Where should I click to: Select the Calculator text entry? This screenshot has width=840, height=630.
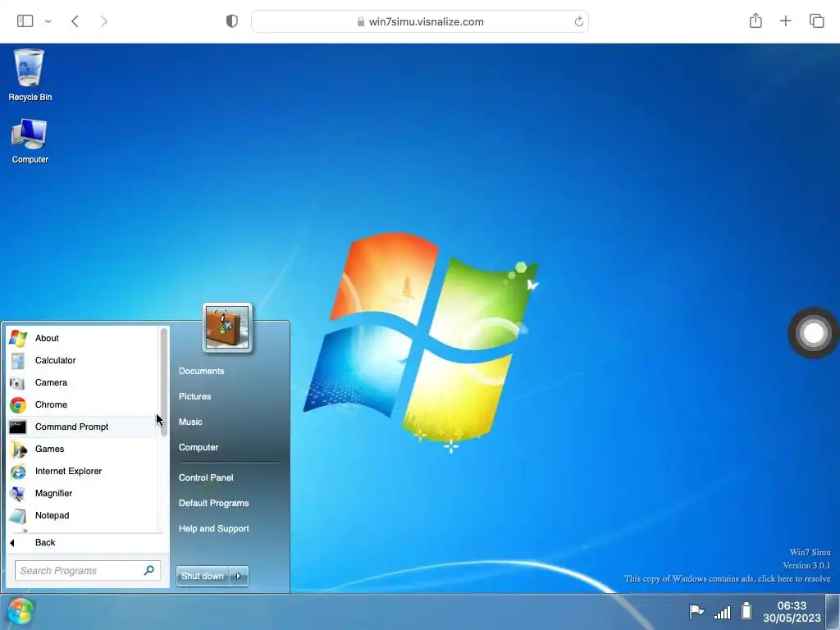tap(55, 361)
